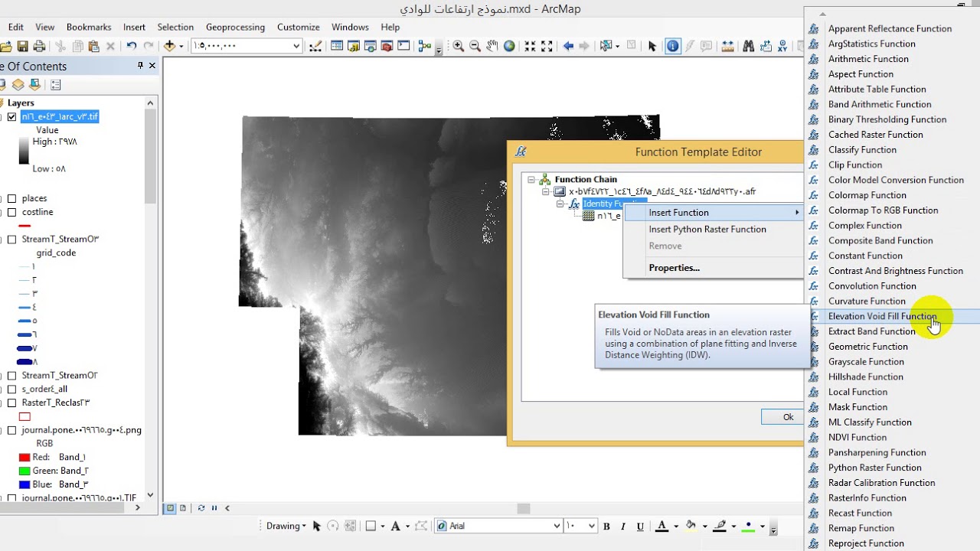980x551 pixels.
Task: Click the horizontal map scrollbar thumb
Action: [524, 508]
